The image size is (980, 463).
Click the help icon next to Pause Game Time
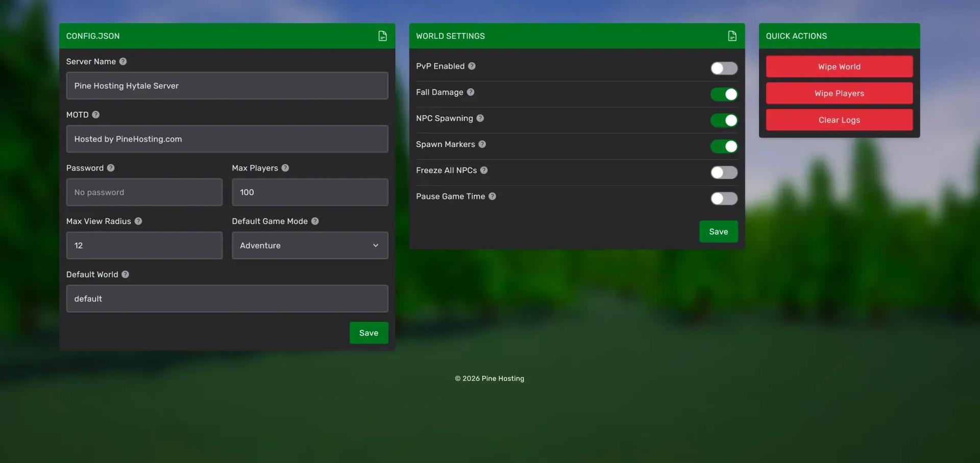coord(492,196)
